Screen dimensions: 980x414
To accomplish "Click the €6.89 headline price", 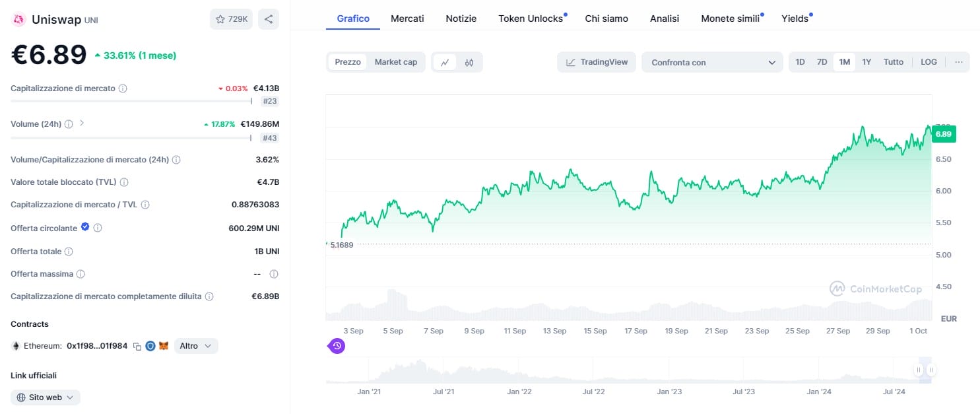I will pyautogui.click(x=49, y=55).
